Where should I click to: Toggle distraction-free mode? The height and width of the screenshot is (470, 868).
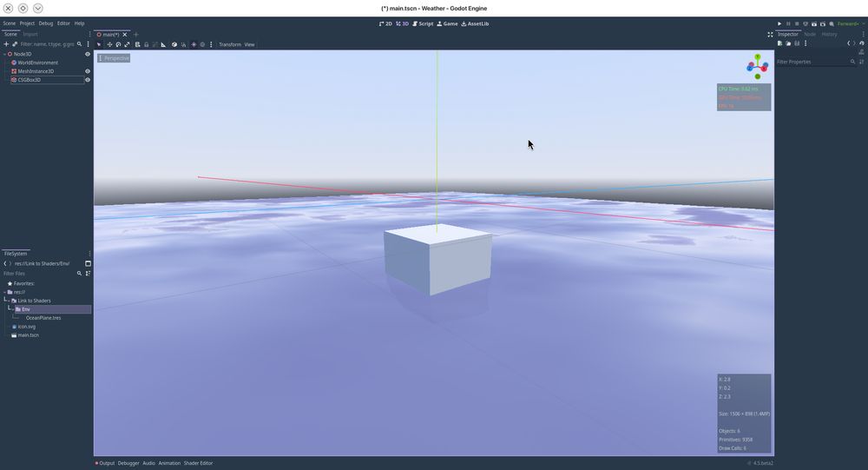click(x=770, y=35)
